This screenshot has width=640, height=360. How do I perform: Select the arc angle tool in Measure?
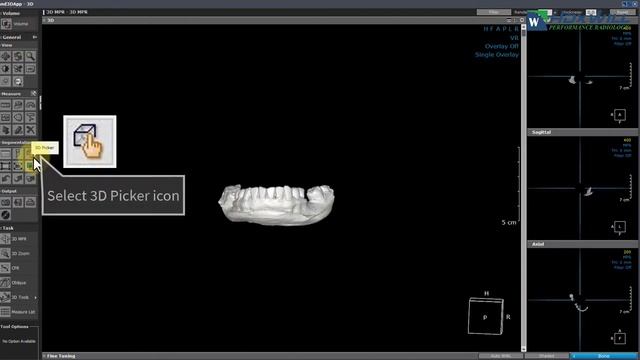(x=30, y=105)
